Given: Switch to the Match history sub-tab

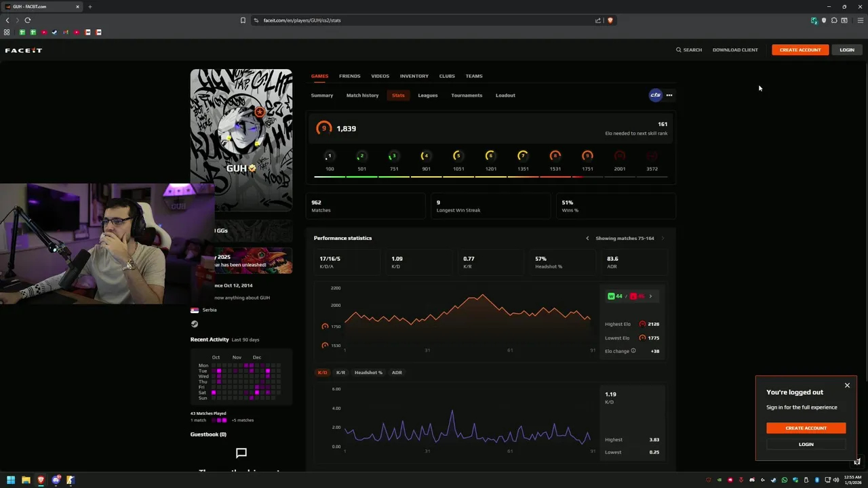Looking at the screenshot, I should [x=363, y=96].
